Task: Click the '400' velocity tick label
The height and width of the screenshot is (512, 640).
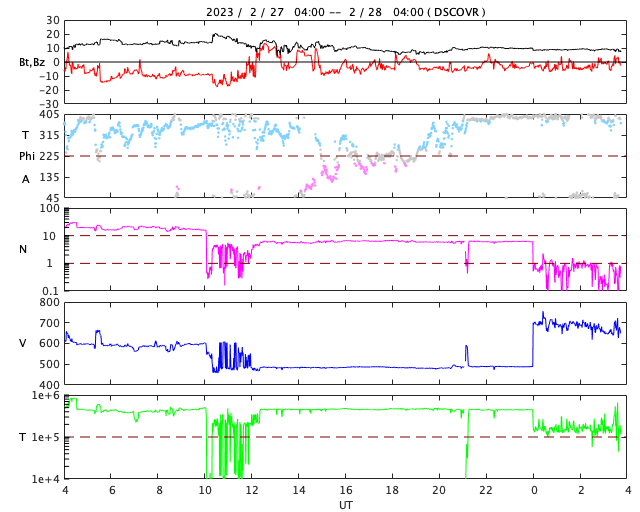Action: click(x=49, y=385)
